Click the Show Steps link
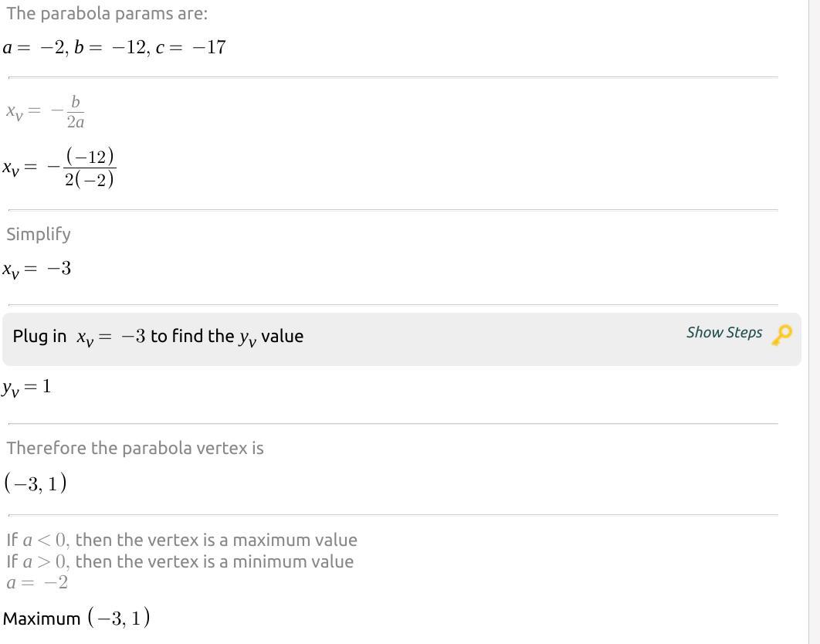This screenshot has height=644, width=820. (x=723, y=333)
